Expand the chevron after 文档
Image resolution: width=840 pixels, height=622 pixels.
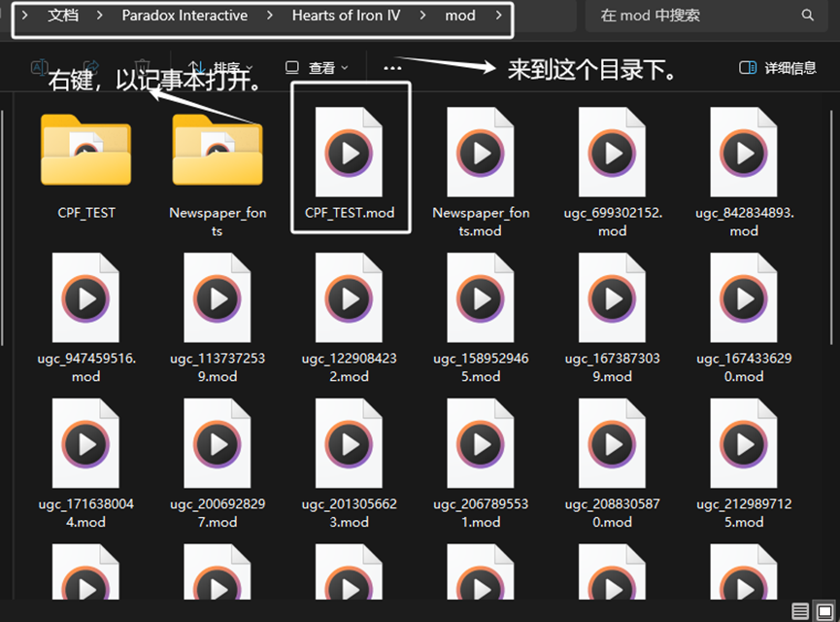pos(100,16)
